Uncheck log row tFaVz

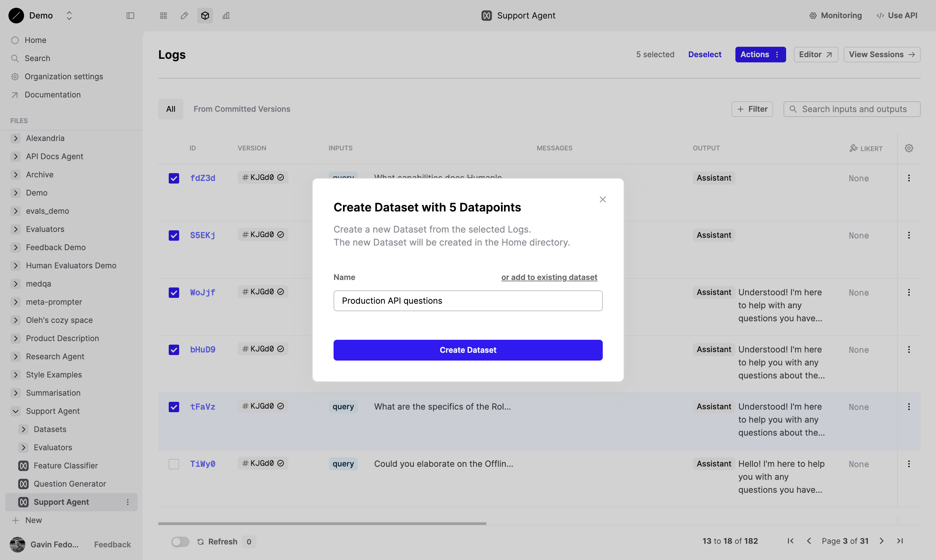tap(174, 406)
